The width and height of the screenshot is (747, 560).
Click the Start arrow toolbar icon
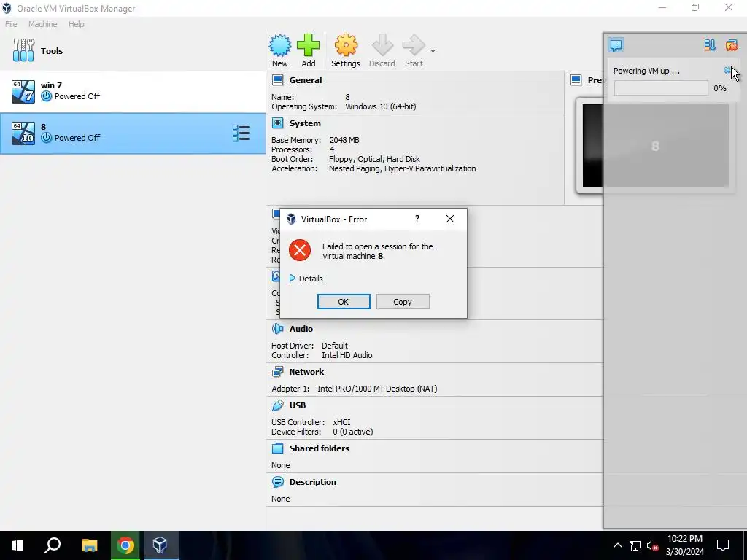point(414,45)
